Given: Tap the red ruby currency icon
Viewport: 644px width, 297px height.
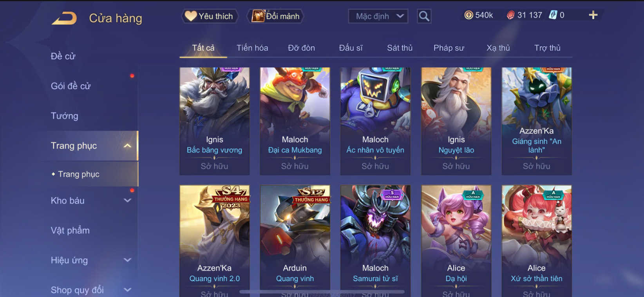Looking at the screenshot, I should [510, 15].
